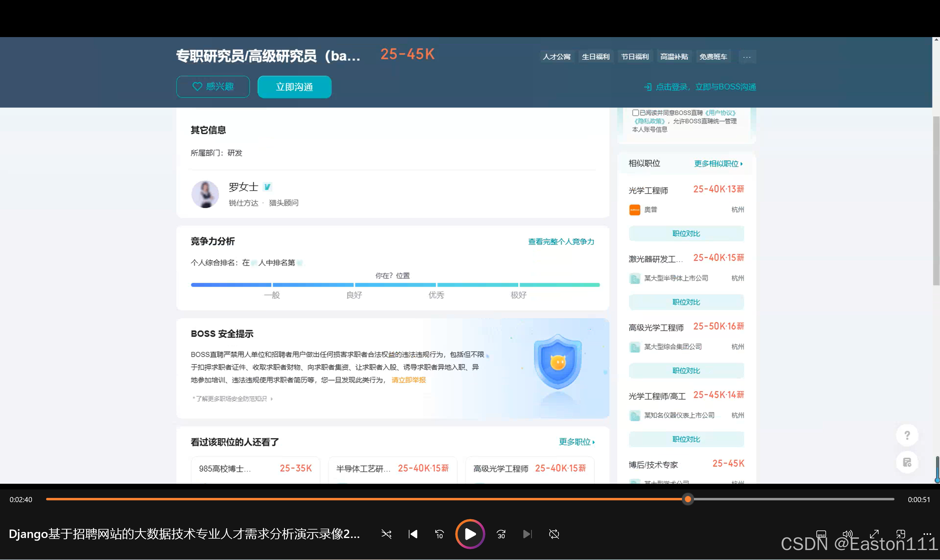Click the 立即沟通 button
This screenshot has width=940, height=560.
(x=294, y=87)
